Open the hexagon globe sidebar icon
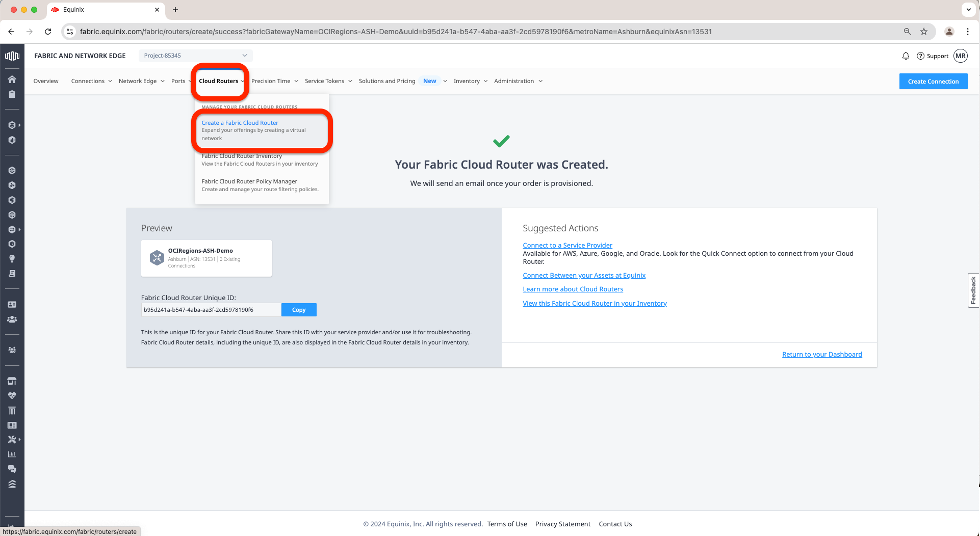The image size is (980, 536). (12, 215)
